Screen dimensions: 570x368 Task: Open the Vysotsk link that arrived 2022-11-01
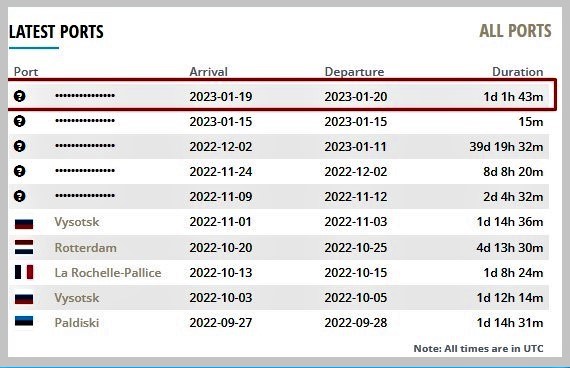pyautogui.click(x=77, y=222)
